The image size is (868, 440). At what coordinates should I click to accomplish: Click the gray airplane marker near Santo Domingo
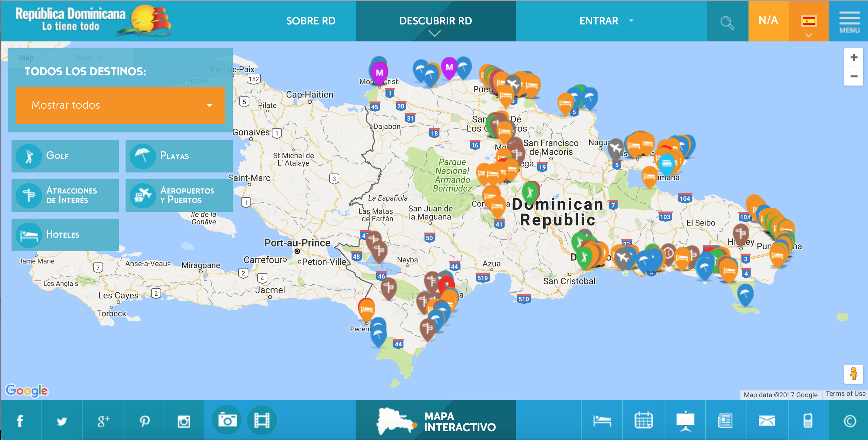tap(623, 258)
